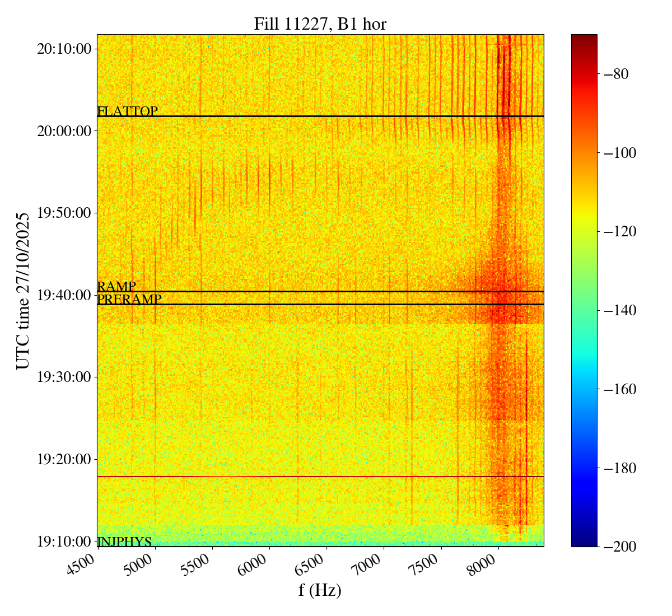This screenshot has width=672, height=616.
Task: Select the PRERAMP marker label
Action: 129,300
